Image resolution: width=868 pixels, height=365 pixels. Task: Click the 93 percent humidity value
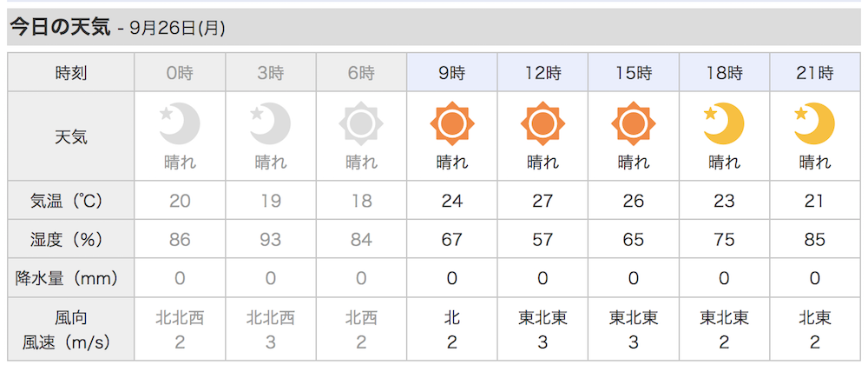270,239
